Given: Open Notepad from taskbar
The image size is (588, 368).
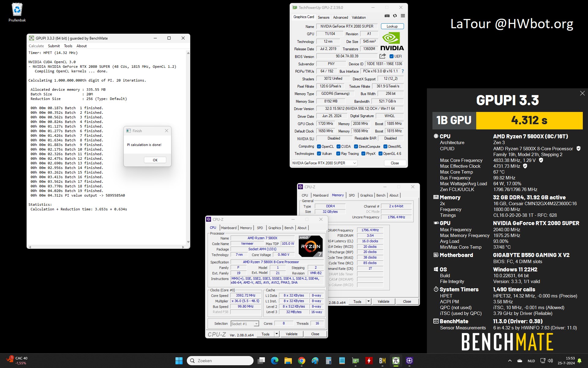Looking at the screenshot, I should [x=342, y=361].
